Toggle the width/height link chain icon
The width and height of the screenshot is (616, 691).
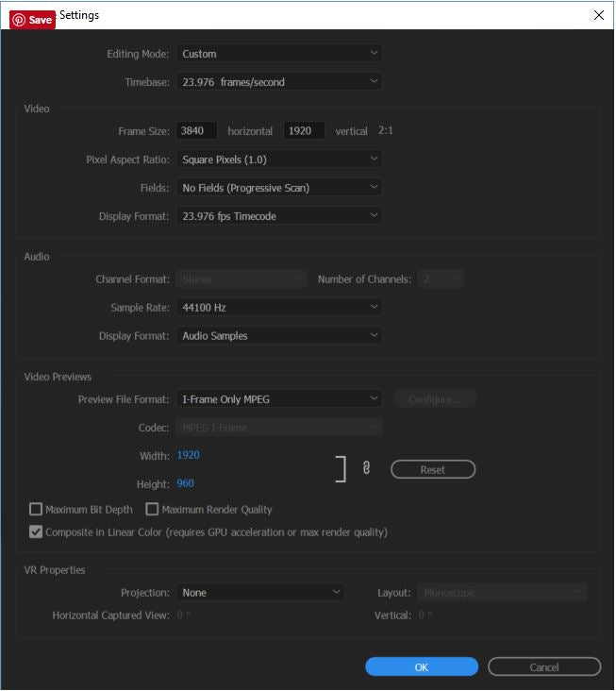pyautogui.click(x=366, y=468)
